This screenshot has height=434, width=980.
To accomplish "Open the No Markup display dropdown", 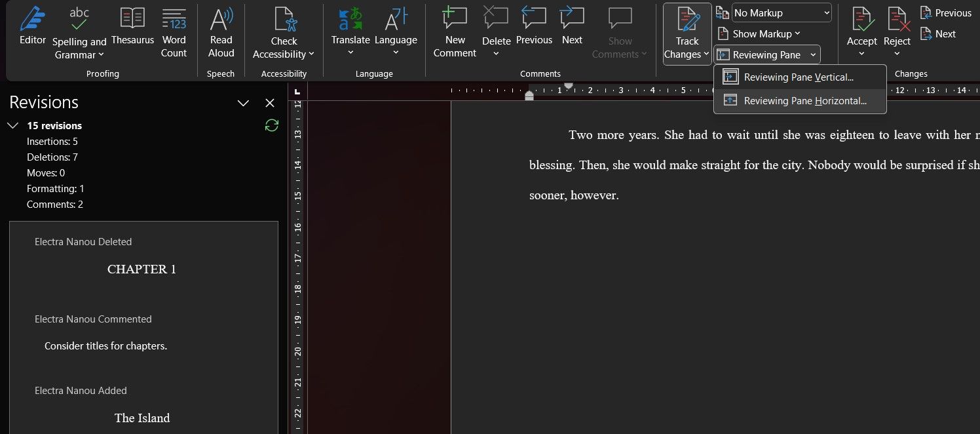I will pyautogui.click(x=782, y=12).
